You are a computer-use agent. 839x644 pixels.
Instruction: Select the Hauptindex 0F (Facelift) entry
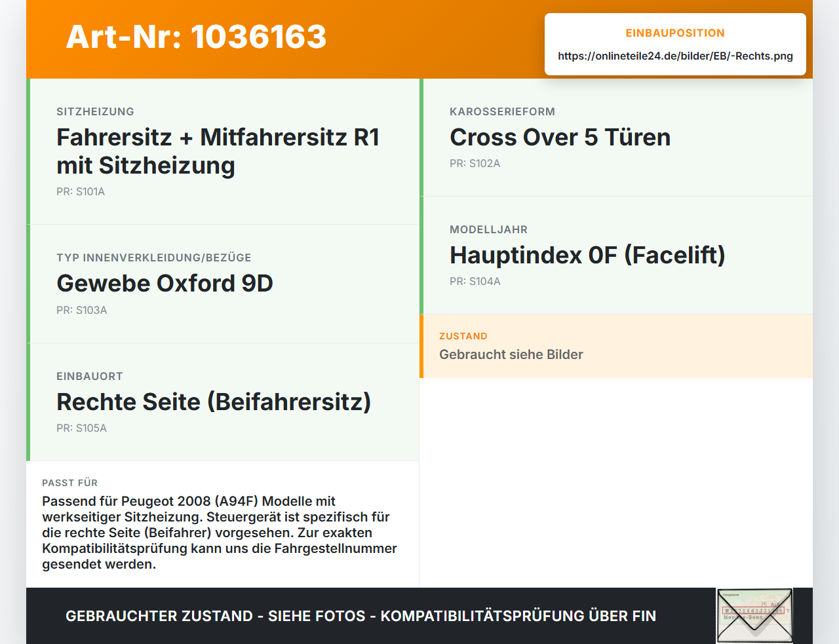616,256
